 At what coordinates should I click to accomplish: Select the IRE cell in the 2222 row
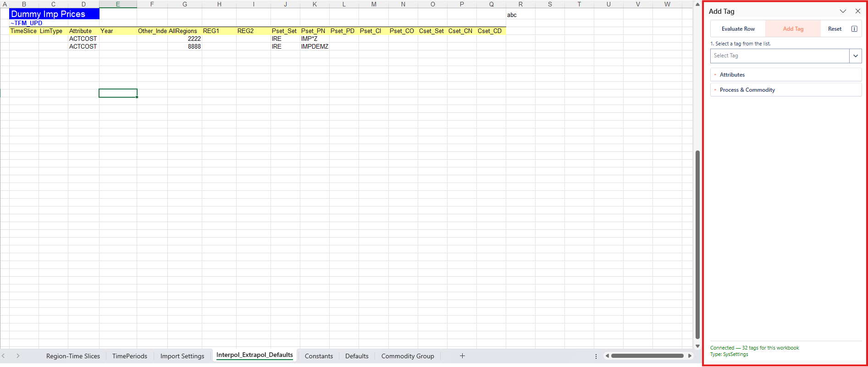(285, 39)
